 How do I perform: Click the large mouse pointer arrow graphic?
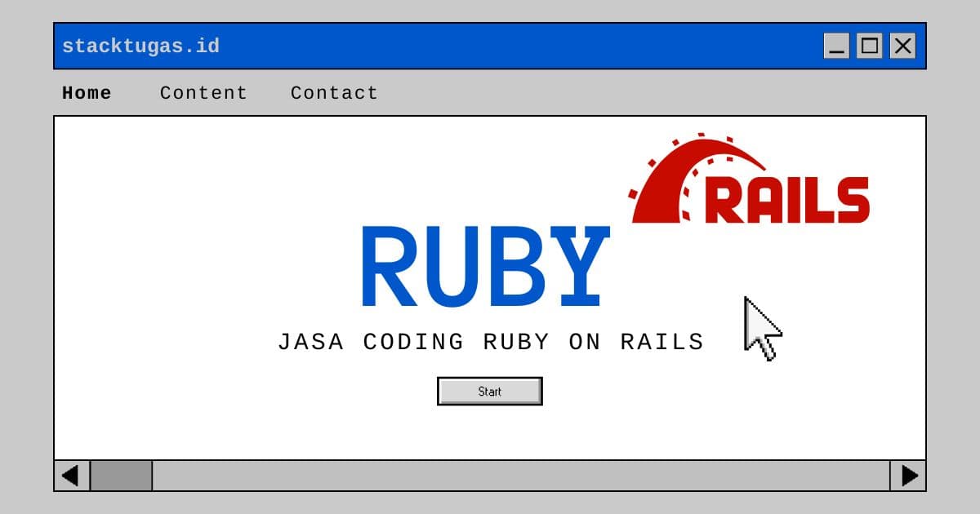(763, 328)
